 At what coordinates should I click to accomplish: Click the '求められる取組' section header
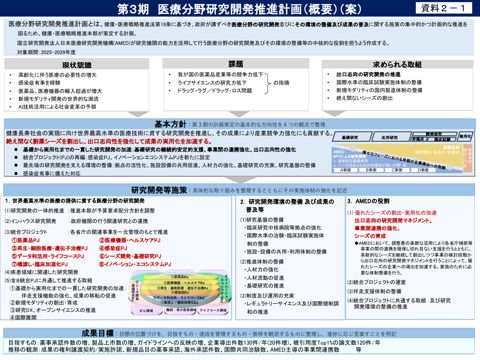click(x=397, y=64)
